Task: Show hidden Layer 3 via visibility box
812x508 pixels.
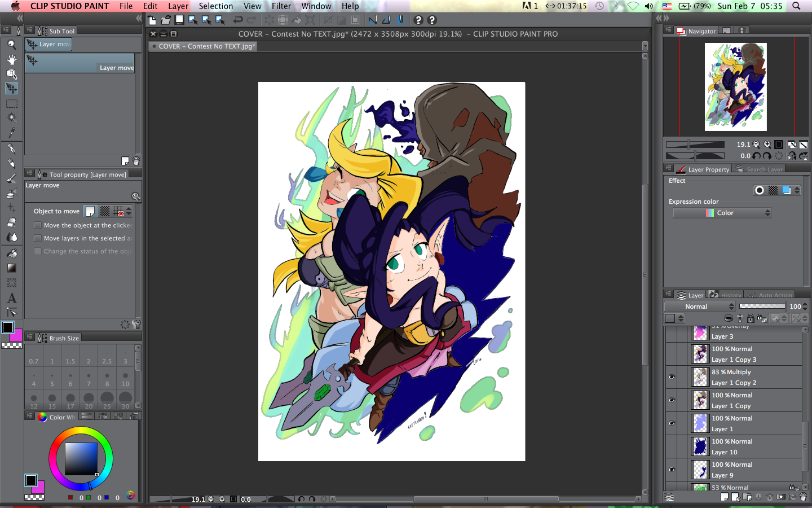Action: pyautogui.click(x=672, y=334)
